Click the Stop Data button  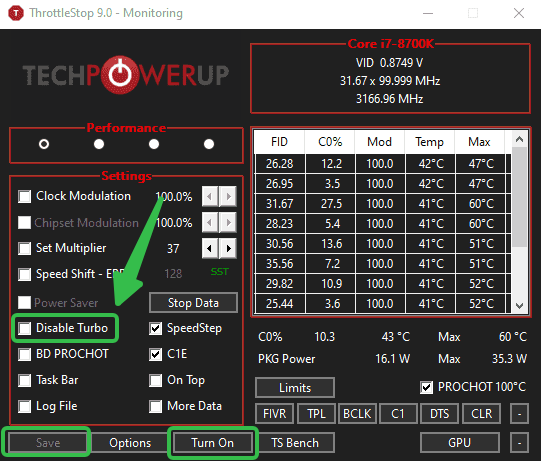[193, 303]
